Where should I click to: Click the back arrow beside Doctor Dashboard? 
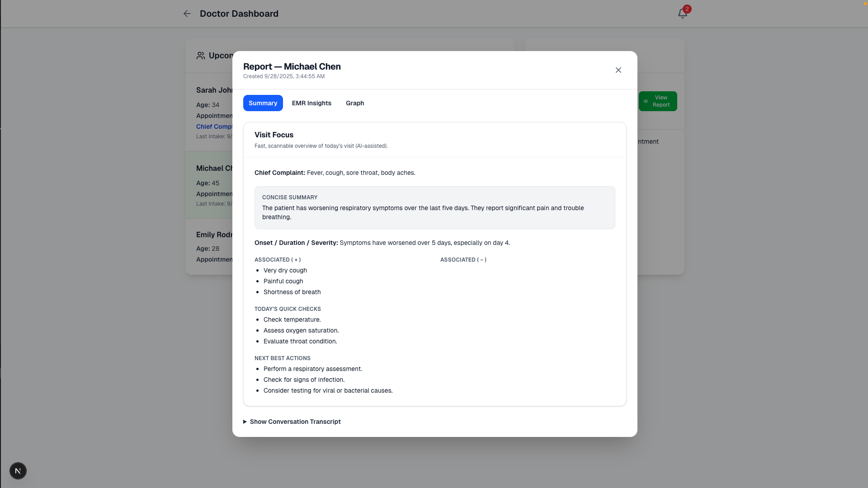tap(187, 14)
